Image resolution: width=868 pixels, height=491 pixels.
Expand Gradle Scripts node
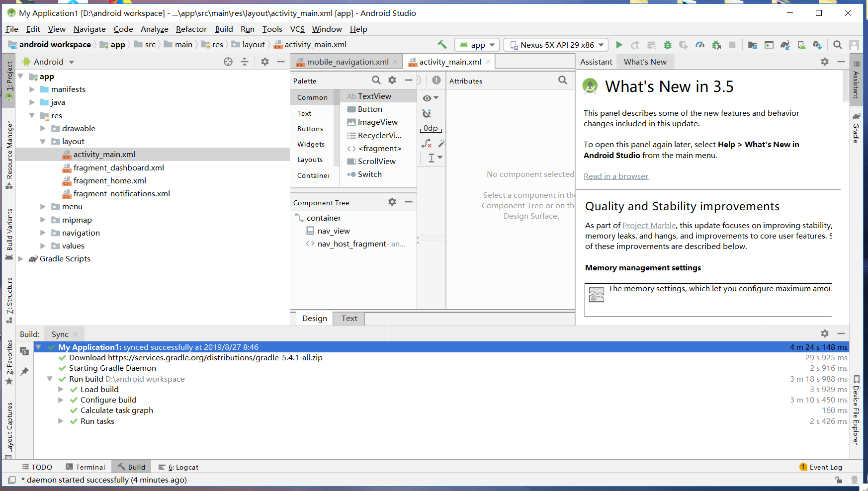pos(21,259)
